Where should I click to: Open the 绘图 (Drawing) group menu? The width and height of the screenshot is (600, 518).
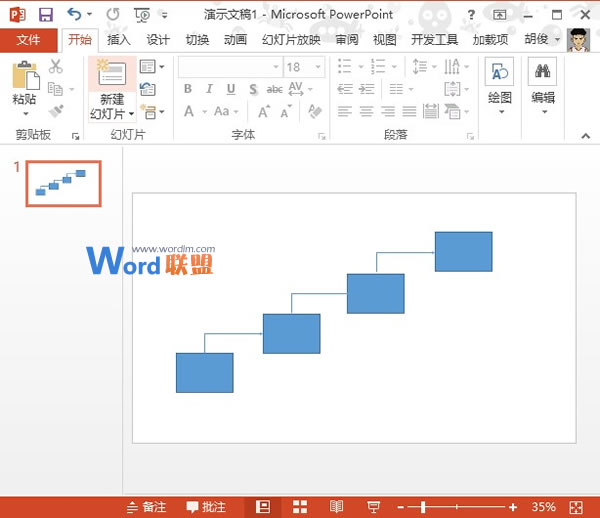499,86
